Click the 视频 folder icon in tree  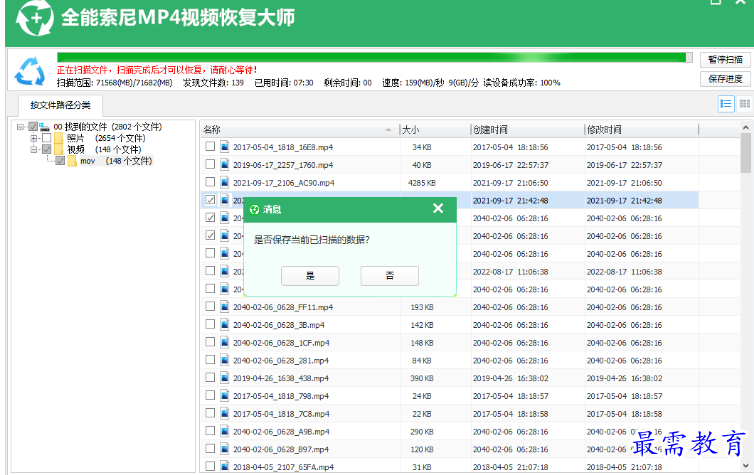59,150
